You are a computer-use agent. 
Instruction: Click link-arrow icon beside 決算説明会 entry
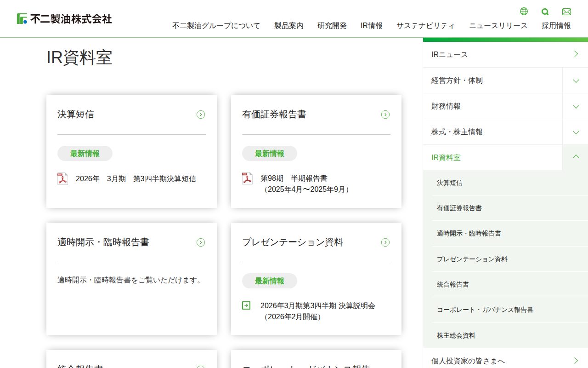(246, 305)
